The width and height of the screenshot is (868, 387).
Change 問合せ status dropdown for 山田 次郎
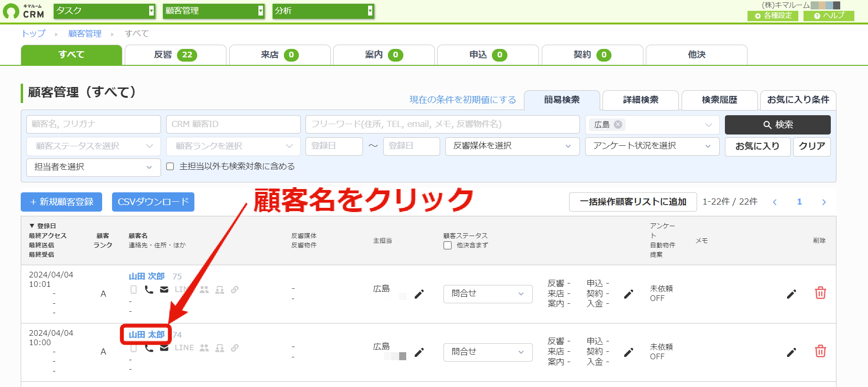tap(488, 294)
